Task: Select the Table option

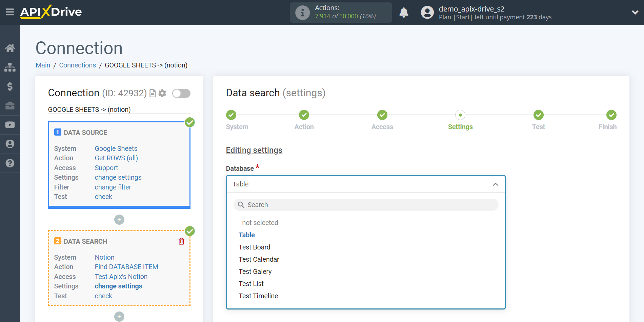Action: point(247,235)
